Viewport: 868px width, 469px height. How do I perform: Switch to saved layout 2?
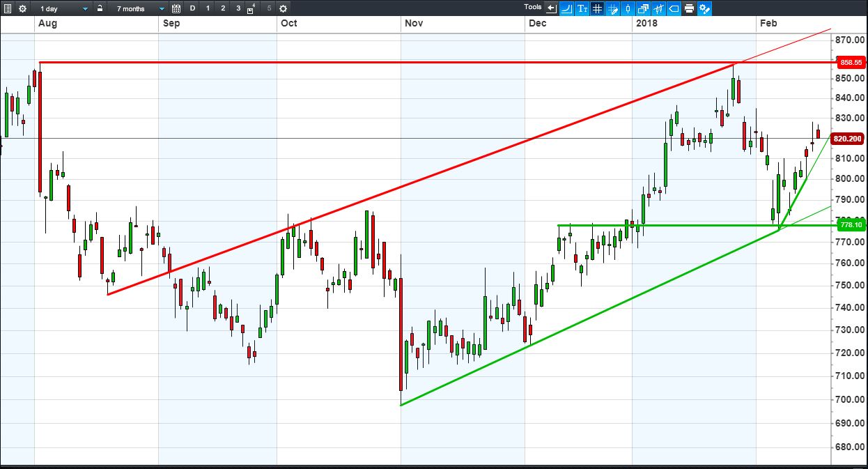223,8
